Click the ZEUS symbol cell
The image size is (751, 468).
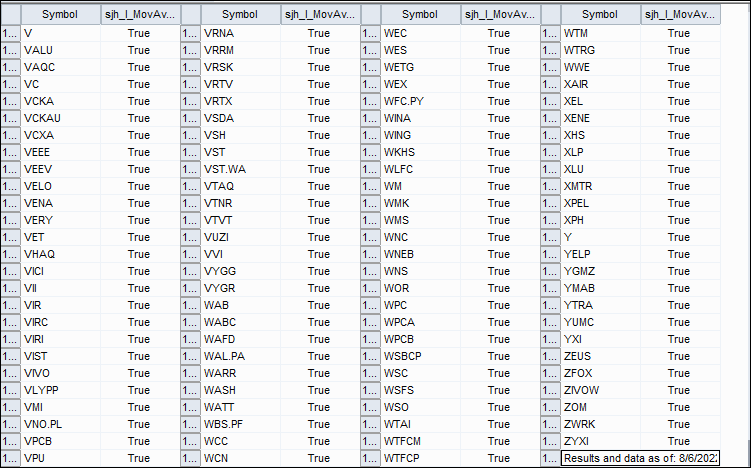click(601, 356)
